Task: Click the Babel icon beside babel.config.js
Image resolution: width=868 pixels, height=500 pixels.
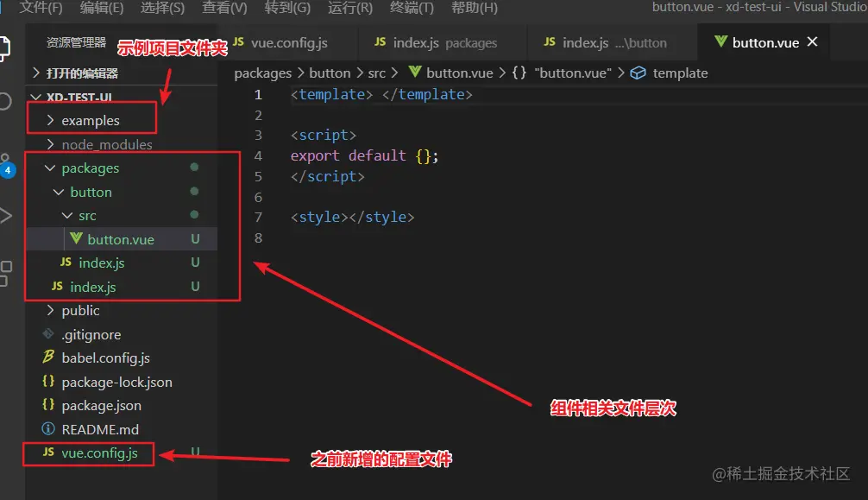Action: [48, 357]
